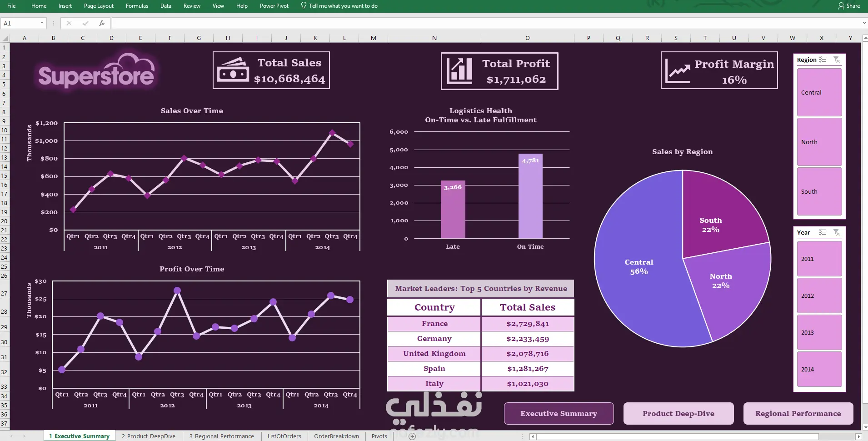Open the ListOfOrders sheet tab
Image resolution: width=868 pixels, height=441 pixels.
click(x=284, y=436)
